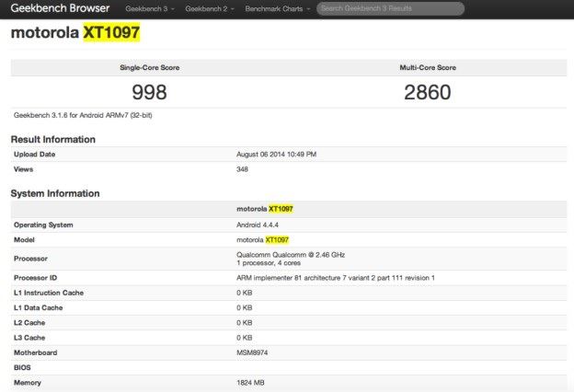
Task: Select the Model value motorola XT1097
Action: tap(262, 240)
